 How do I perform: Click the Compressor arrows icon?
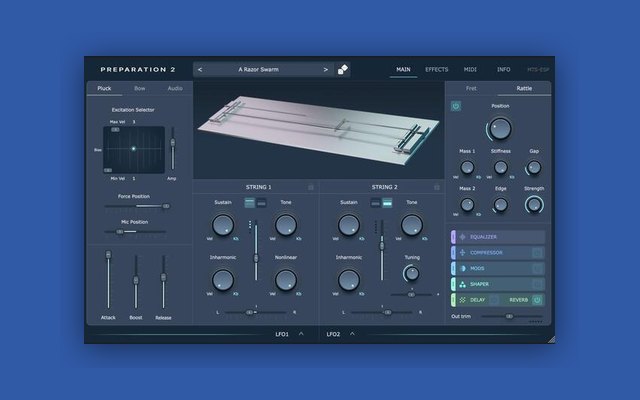pos(462,253)
